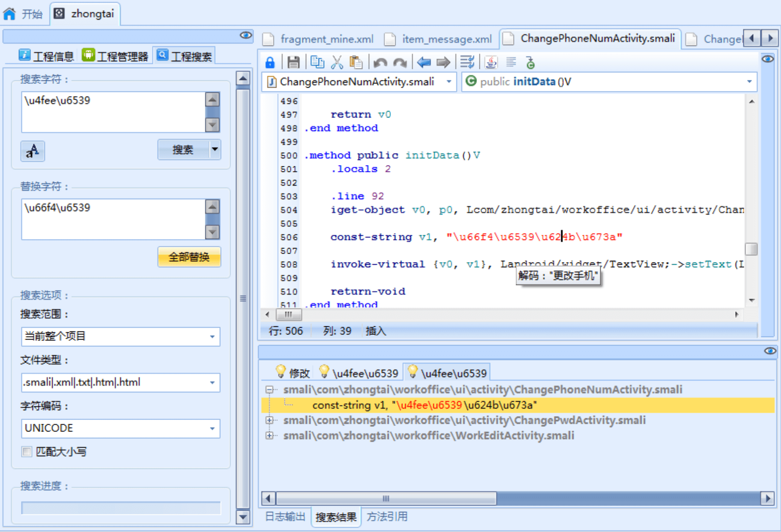Click the font style A icon button
Viewport: 781px width, 532px height.
tap(33, 151)
